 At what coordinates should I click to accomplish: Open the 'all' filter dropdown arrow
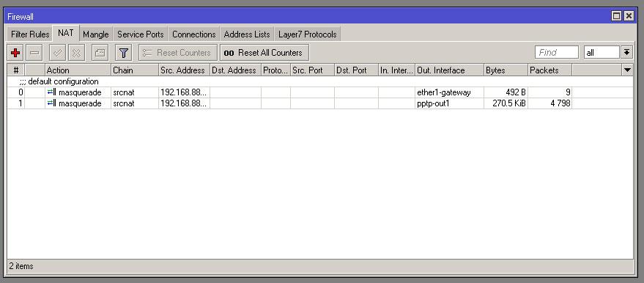pos(626,53)
